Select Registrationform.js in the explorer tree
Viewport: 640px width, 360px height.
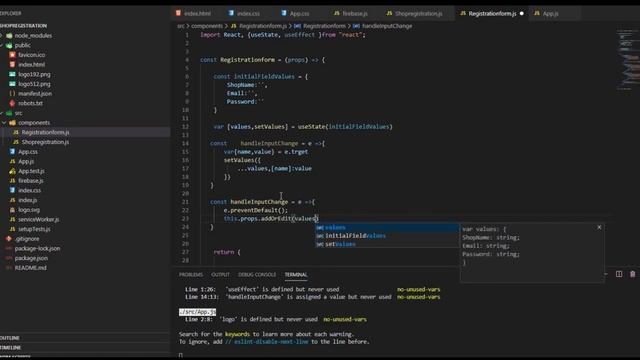[x=45, y=132]
